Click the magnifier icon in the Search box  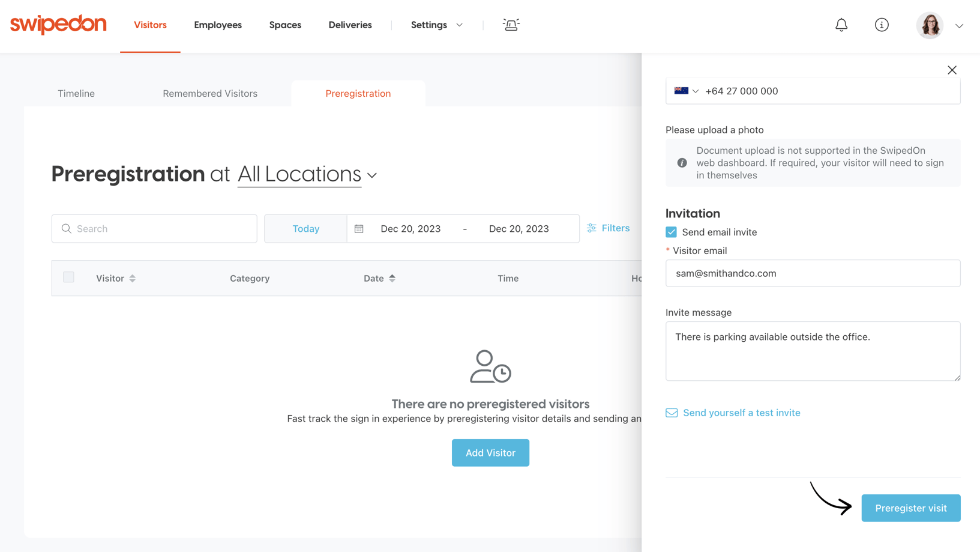pos(67,228)
